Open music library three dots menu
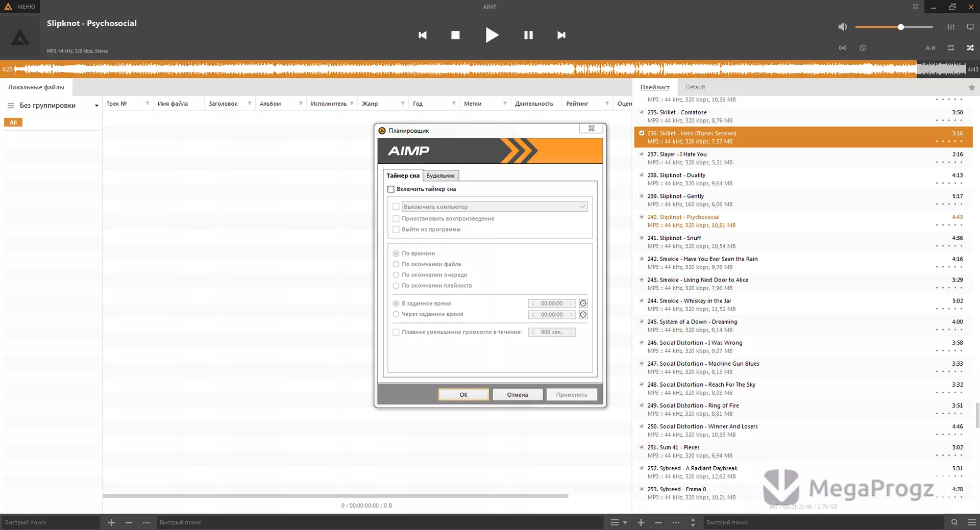 click(x=146, y=522)
